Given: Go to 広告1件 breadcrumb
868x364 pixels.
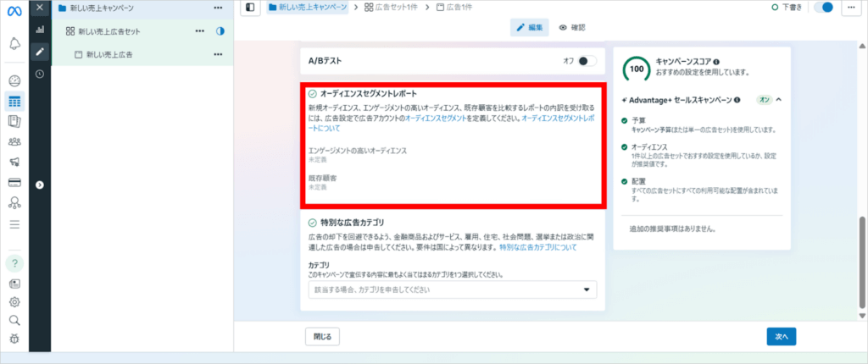Looking at the screenshot, I should 454,7.
